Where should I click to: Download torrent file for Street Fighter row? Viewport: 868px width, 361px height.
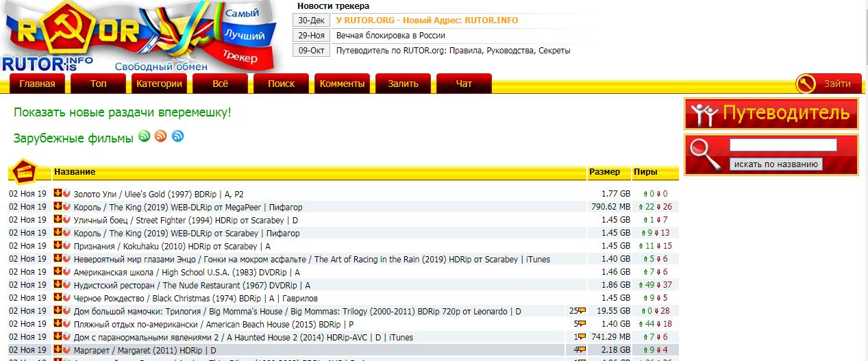coord(58,220)
